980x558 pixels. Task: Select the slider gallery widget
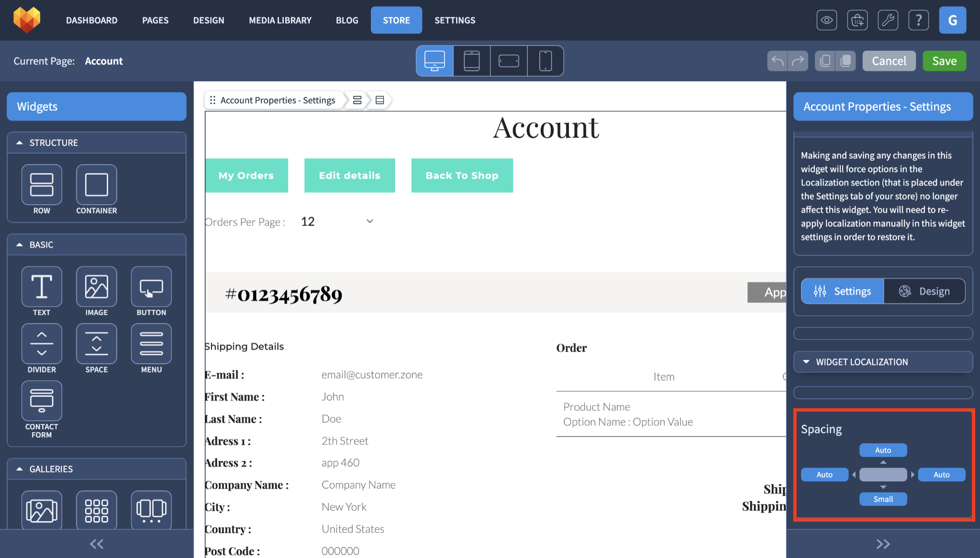[151, 510]
